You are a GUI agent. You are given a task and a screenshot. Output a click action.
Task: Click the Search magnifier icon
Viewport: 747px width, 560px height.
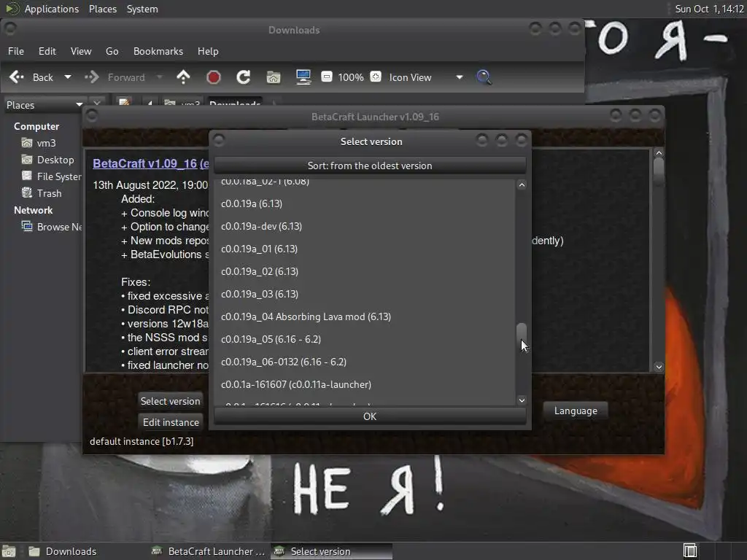(484, 77)
